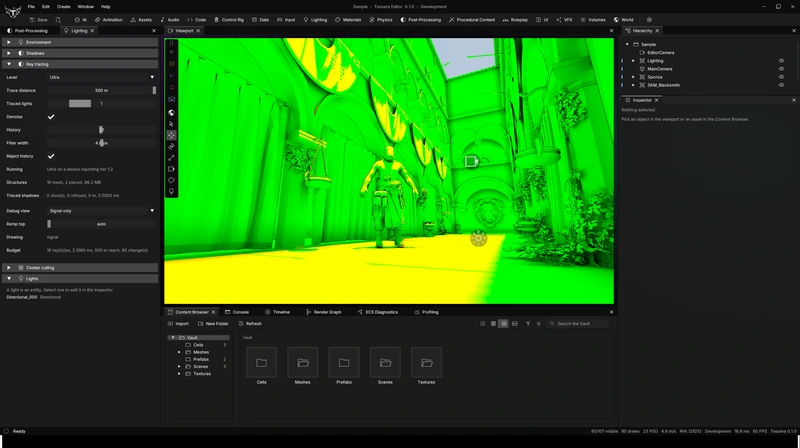Viewport: 800px width, 448px height.
Task: Open the Render Graph tab
Action: pos(324,312)
